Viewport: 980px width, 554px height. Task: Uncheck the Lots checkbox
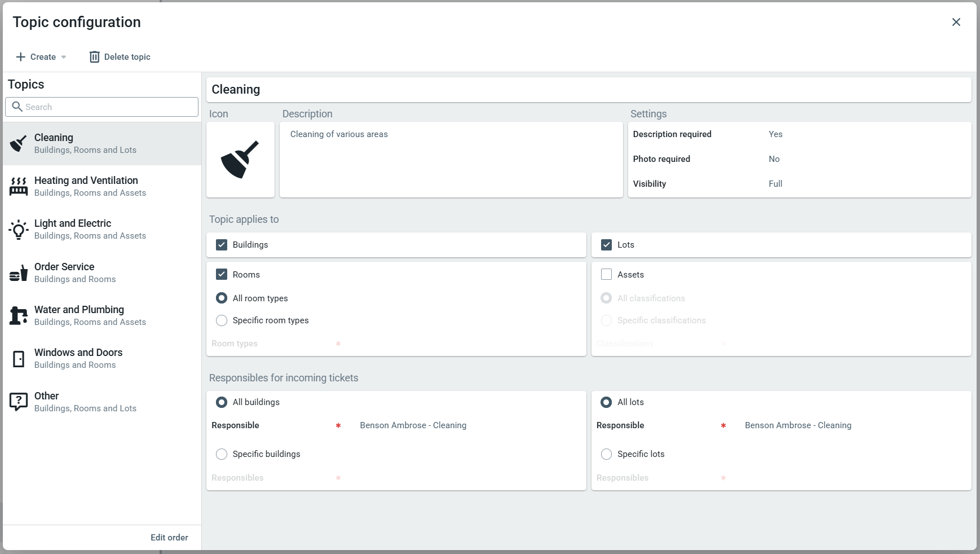tap(606, 245)
